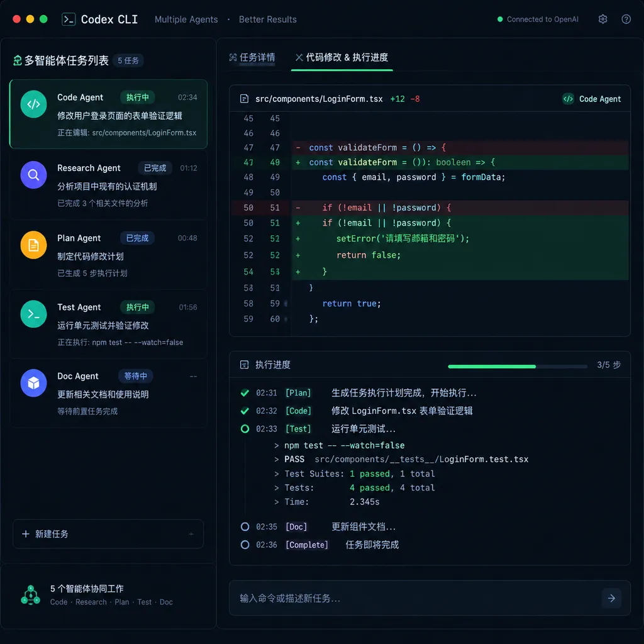Click the Connected to OpenAI status

pyautogui.click(x=538, y=19)
